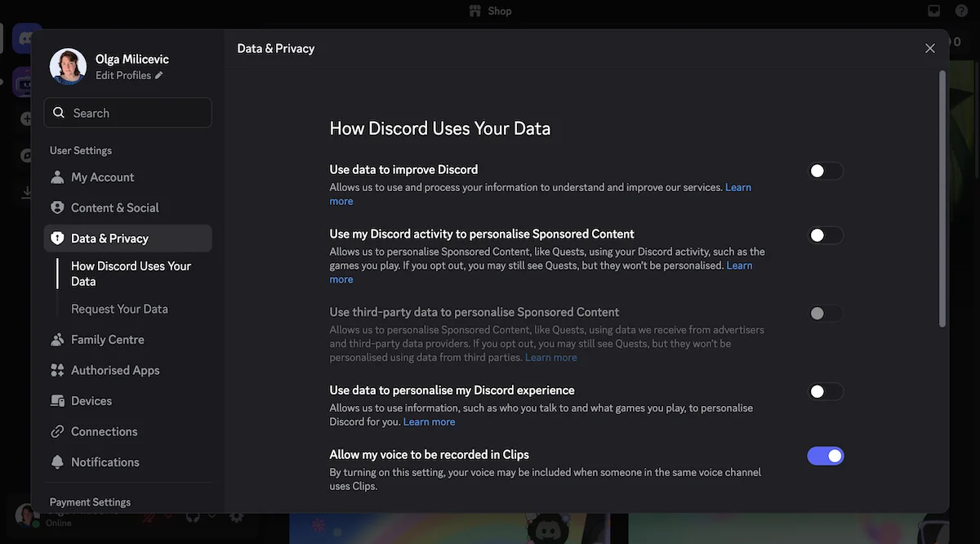
Task: Click the dimmed user settings gear icon
Action: click(x=236, y=516)
